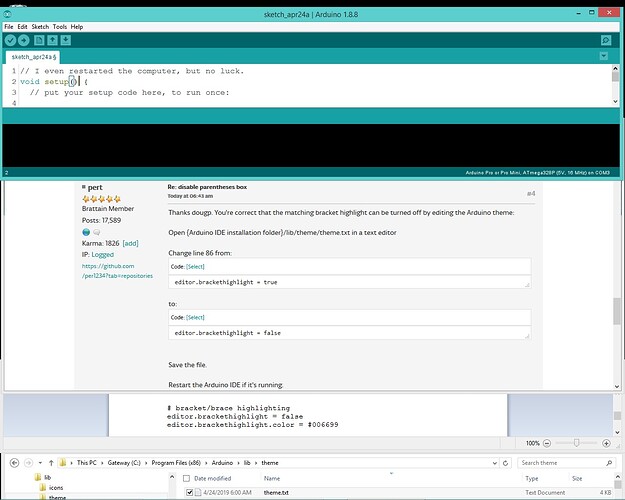Click the setup text on line 2
The image size is (625, 500).
pyautogui.click(x=56, y=82)
